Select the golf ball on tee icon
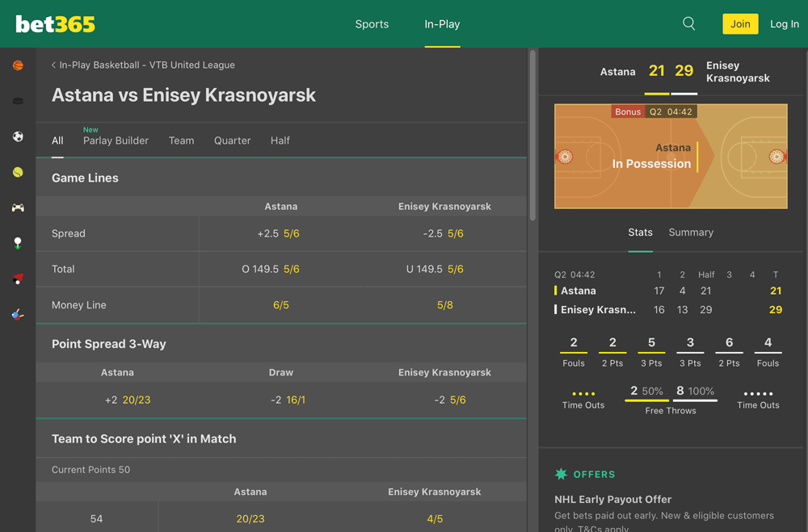 [x=18, y=243]
